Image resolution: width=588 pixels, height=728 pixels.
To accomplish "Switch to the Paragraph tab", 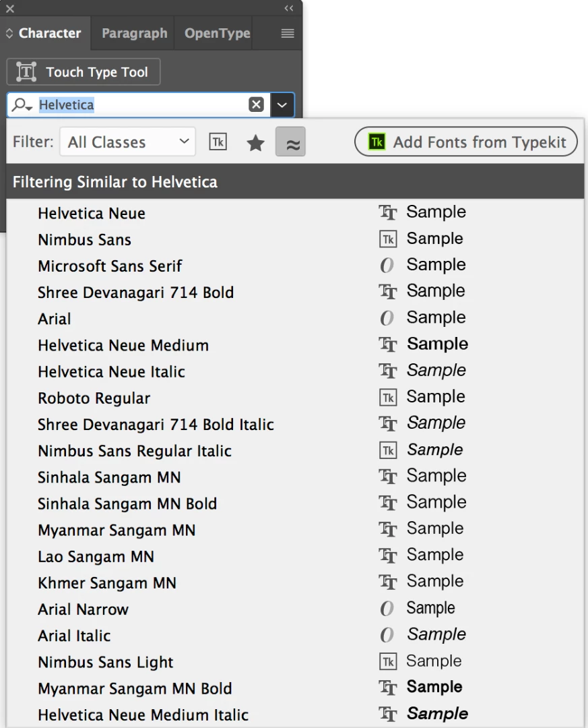I will 135,34.
